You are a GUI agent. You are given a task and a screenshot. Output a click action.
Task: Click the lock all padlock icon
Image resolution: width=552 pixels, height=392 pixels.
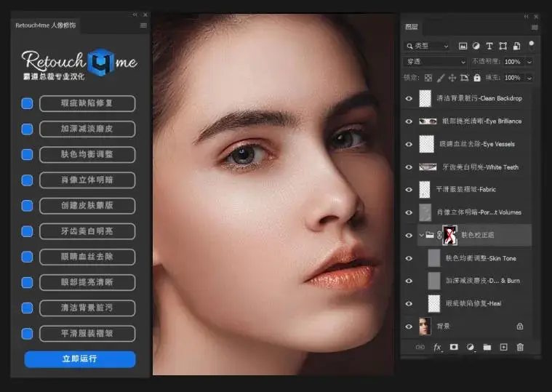pos(476,78)
